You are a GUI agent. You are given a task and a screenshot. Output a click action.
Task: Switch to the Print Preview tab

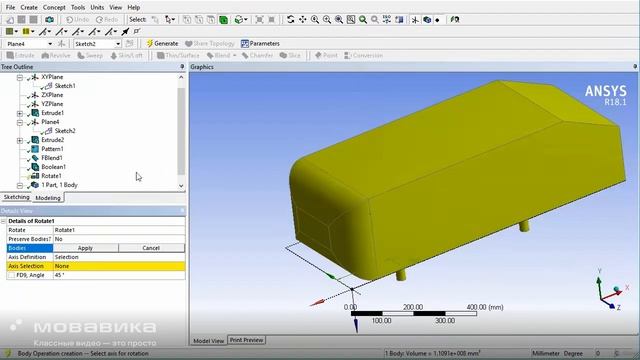247,340
